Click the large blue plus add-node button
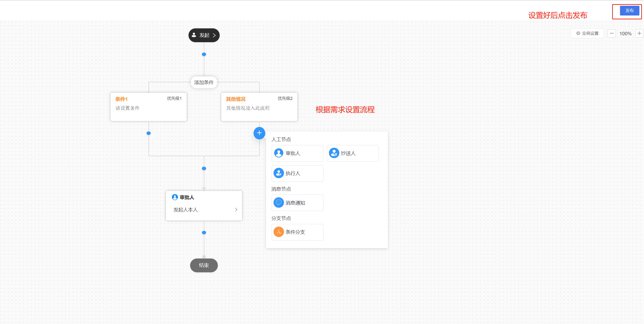 [x=259, y=133]
